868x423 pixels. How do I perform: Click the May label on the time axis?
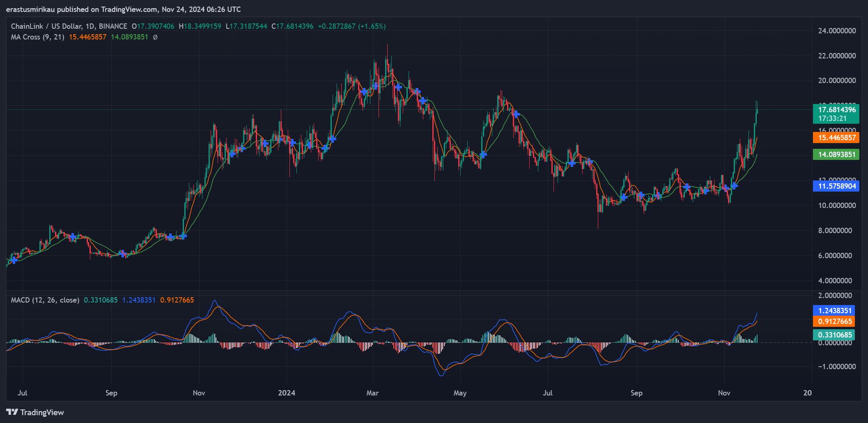(x=460, y=393)
